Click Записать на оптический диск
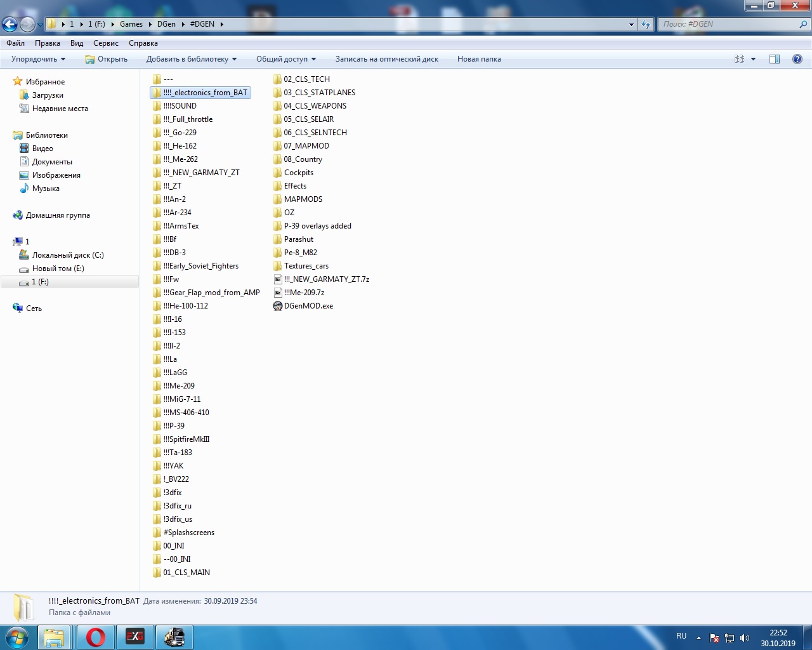This screenshot has height=650, width=812. click(387, 59)
